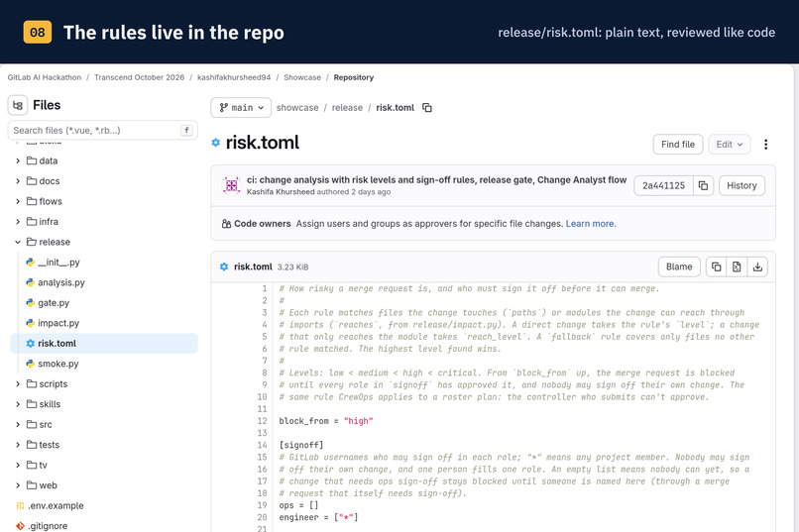Open the file tree browser icon beside Files

tap(18, 105)
